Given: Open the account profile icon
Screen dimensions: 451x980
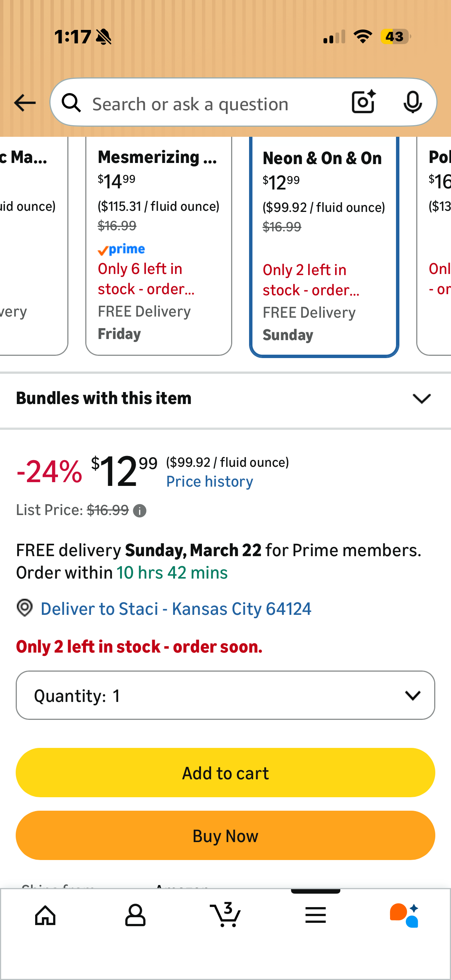Looking at the screenshot, I should [x=135, y=915].
